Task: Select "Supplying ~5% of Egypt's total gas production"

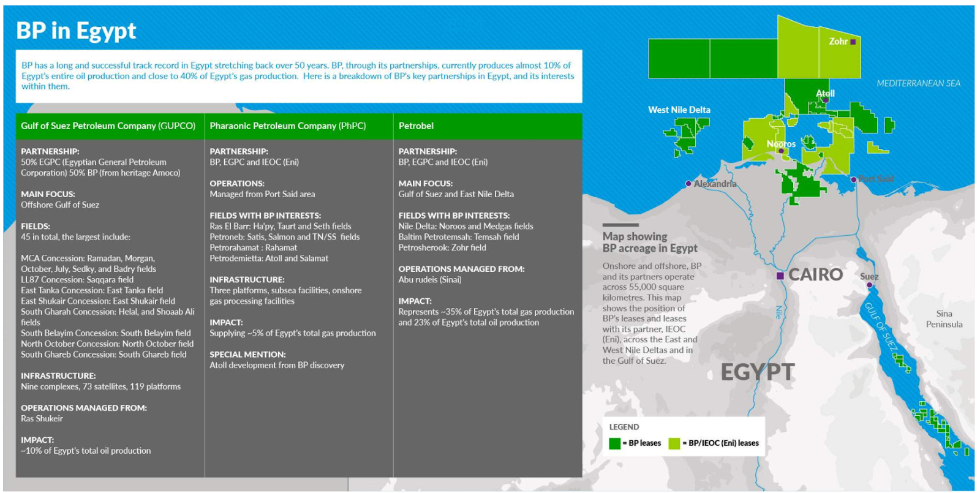Action: click(x=293, y=333)
